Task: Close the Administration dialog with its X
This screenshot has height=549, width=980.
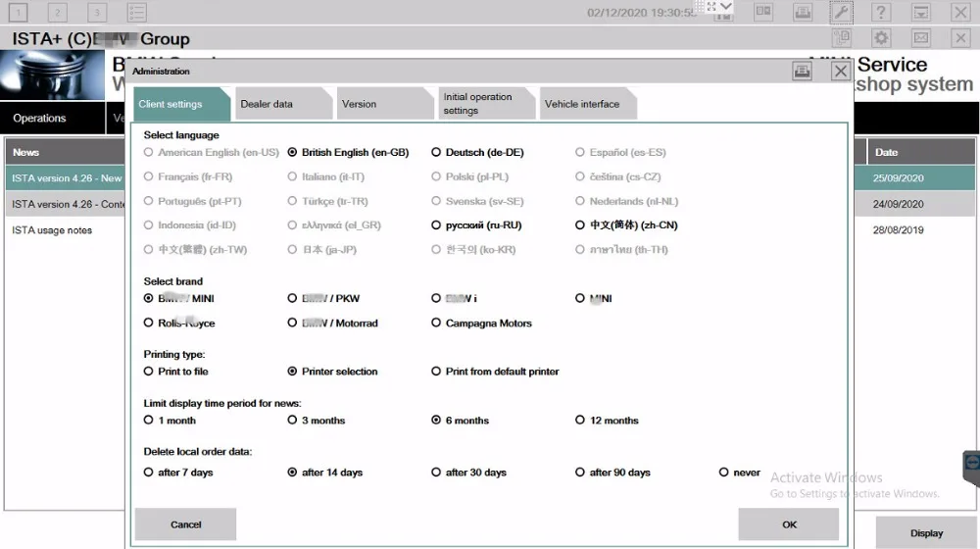Action: tap(841, 72)
